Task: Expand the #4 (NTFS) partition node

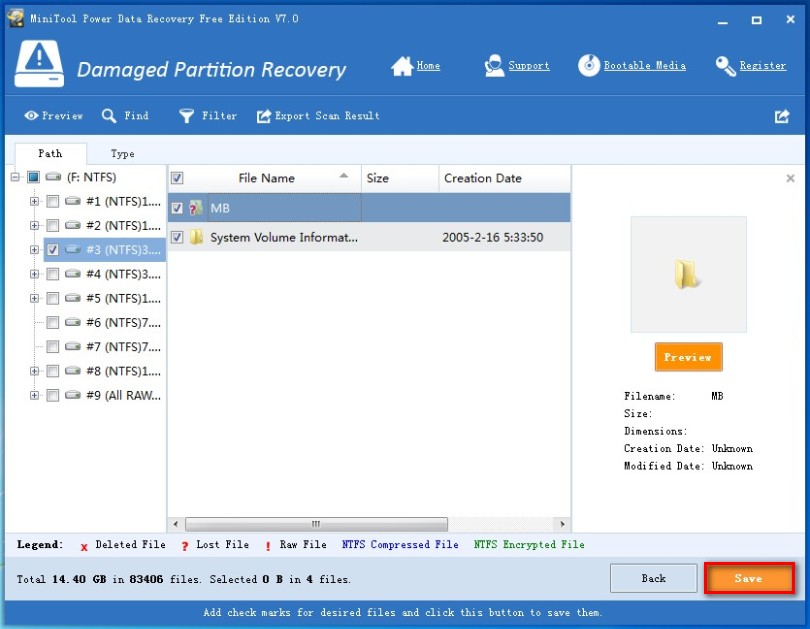Action: (x=34, y=274)
